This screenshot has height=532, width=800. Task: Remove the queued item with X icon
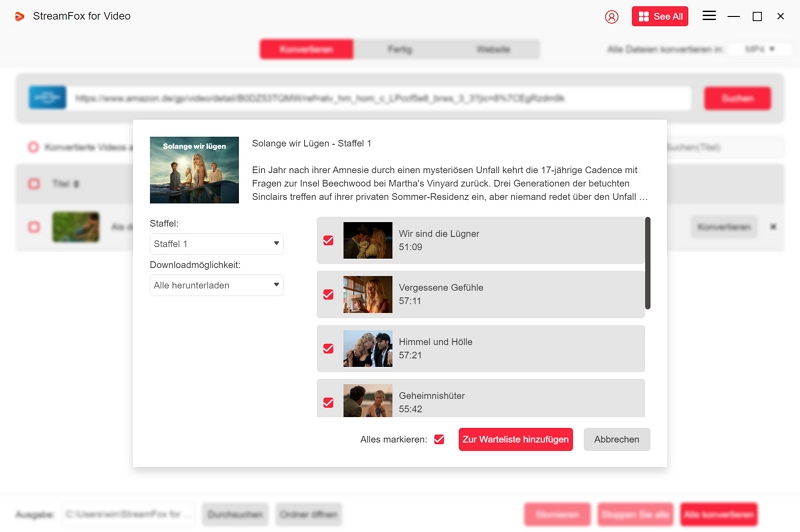[x=773, y=227]
